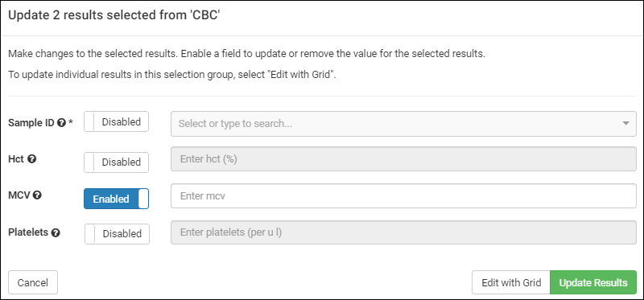Screen dimensions: 644x300
Task: Click the MCV field label text
Action: [19, 195]
